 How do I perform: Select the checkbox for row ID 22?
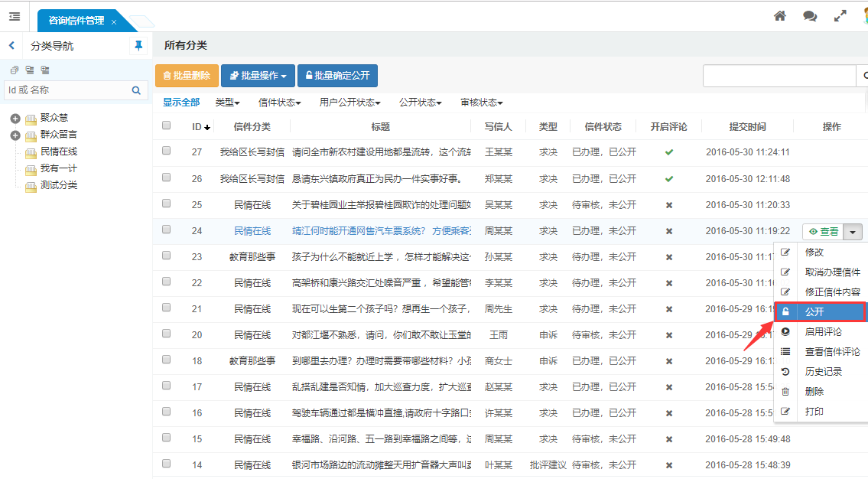click(x=167, y=282)
